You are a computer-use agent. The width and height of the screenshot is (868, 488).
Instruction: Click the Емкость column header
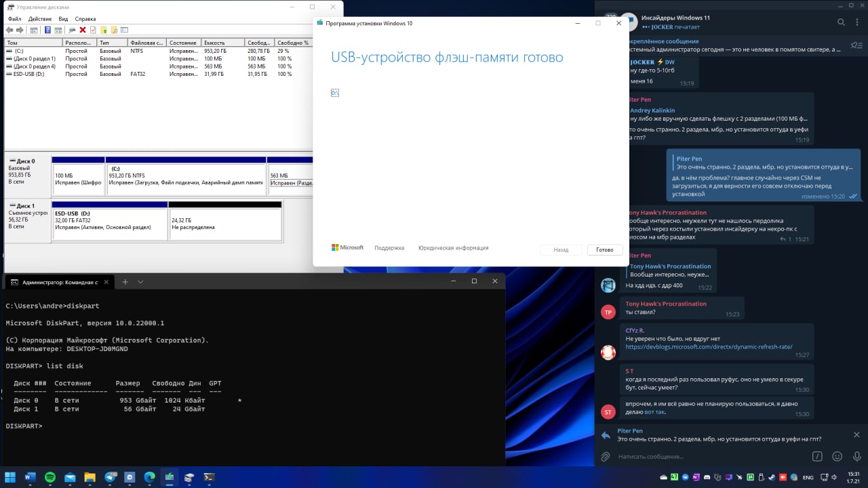pyautogui.click(x=223, y=43)
